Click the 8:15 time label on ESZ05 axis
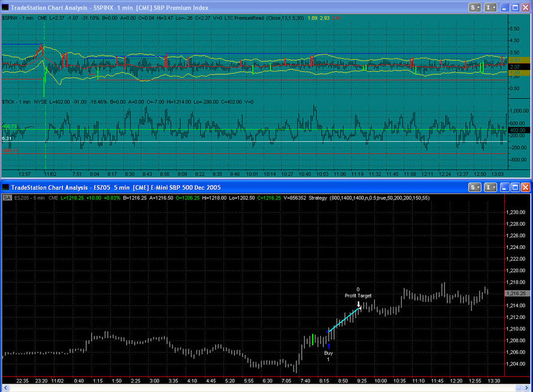 coord(324,381)
